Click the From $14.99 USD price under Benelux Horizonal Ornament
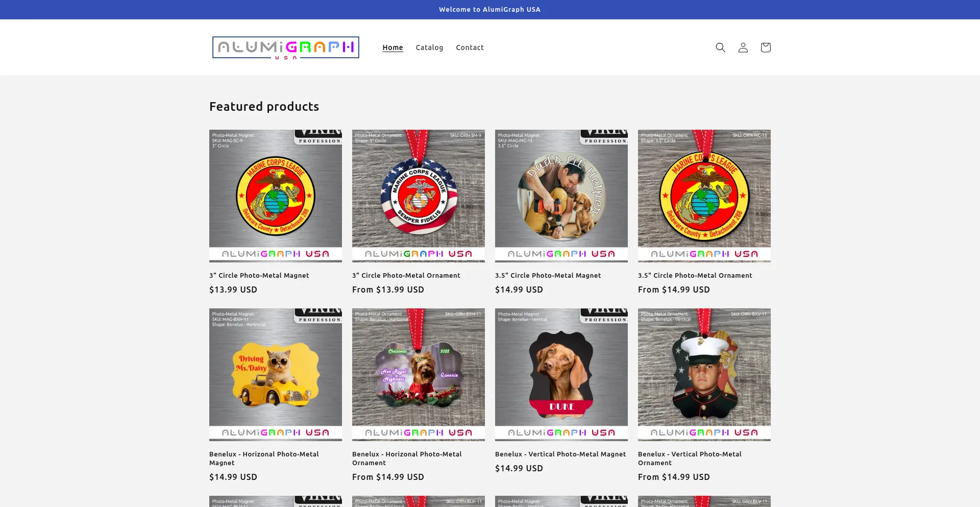The image size is (980, 507). tap(388, 477)
